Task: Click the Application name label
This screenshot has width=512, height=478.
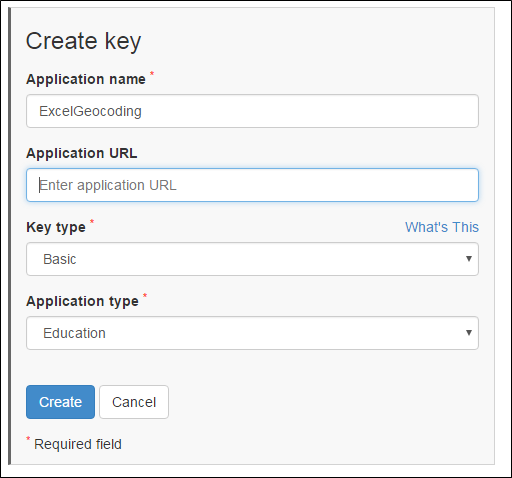Action: tap(86, 79)
